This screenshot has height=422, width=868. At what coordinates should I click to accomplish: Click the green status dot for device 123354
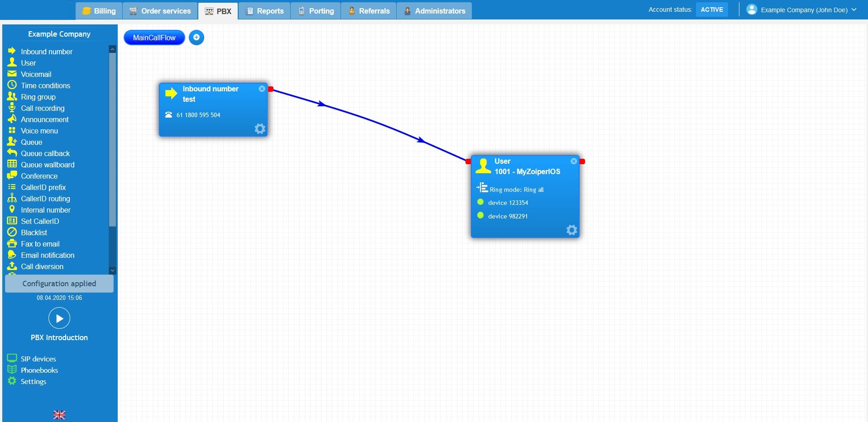pos(480,202)
